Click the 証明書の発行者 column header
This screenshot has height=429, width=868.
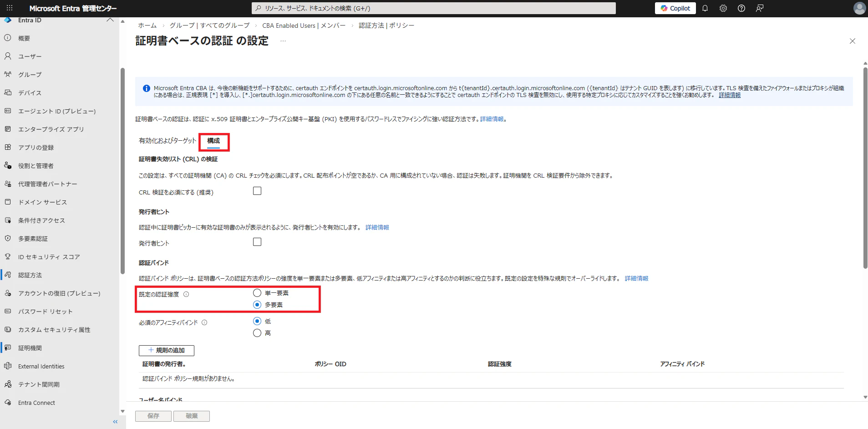click(x=164, y=364)
